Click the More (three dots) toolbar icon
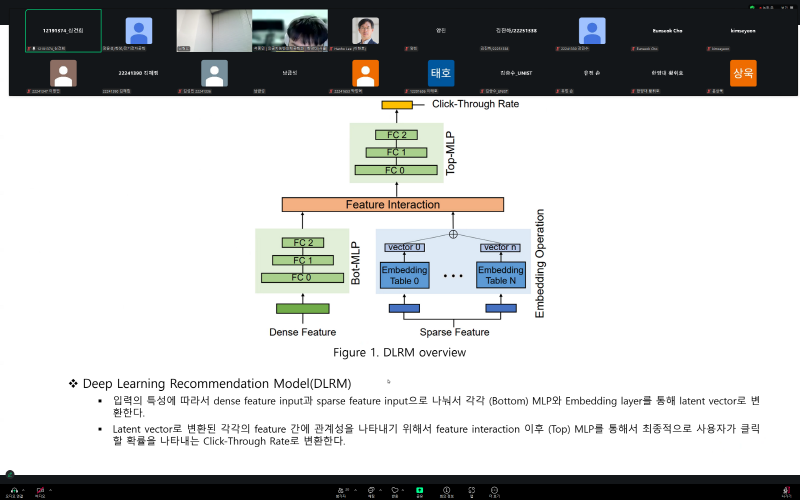Image resolution: width=800 pixels, height=500 pixels. tap(493, 489)
